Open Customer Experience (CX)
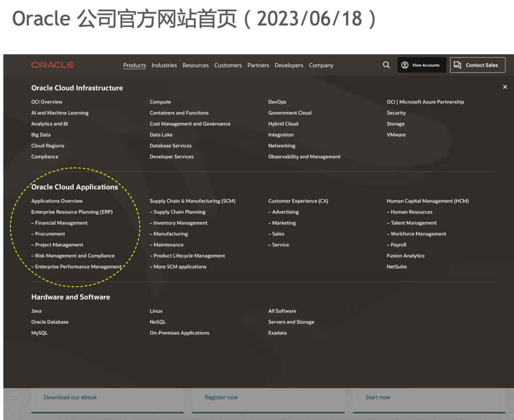Image resolution: width=514 pixels, height=420 pixels. (x=298, y=201)
